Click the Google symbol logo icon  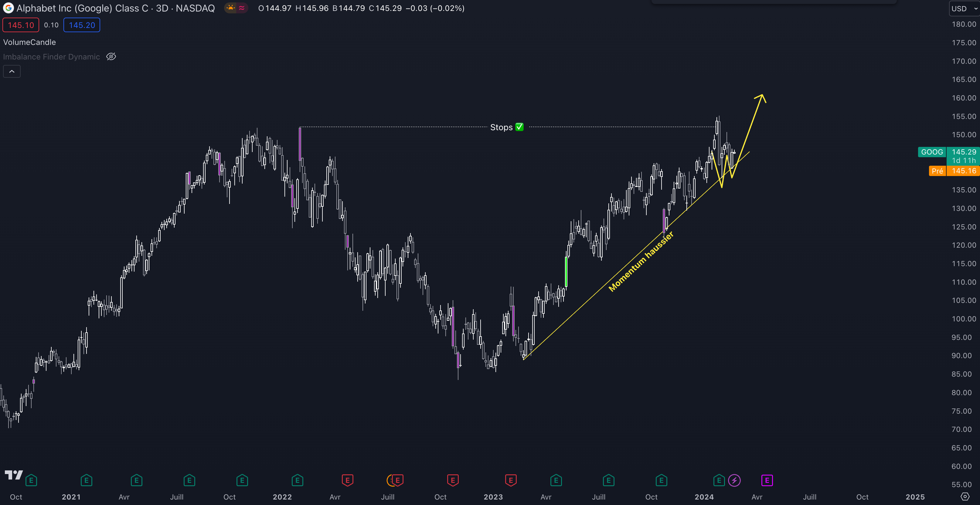pos(8,8)
